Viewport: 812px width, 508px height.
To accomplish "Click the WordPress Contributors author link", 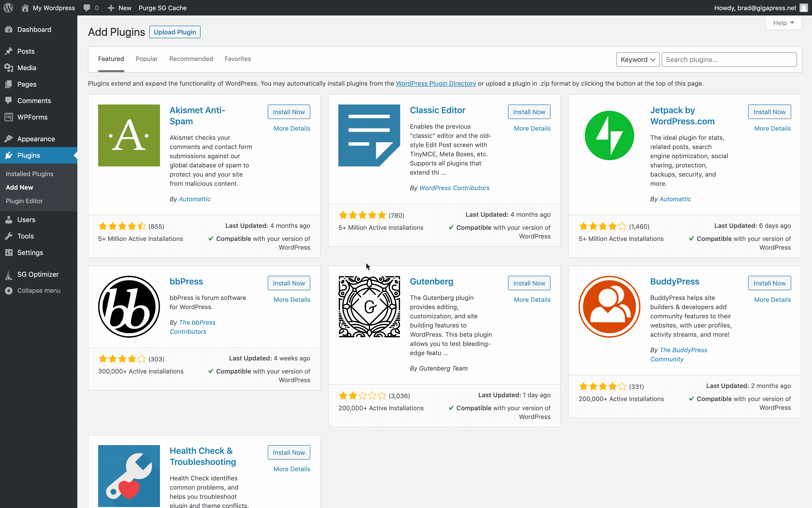I will (454, 188).
